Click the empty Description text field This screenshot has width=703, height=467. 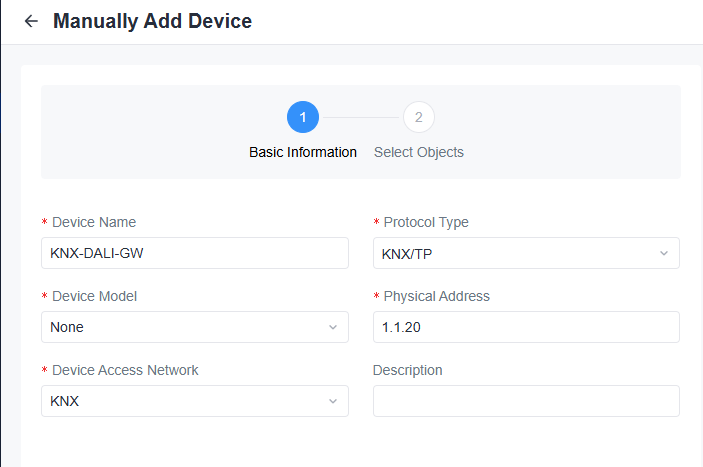[526, 401]
